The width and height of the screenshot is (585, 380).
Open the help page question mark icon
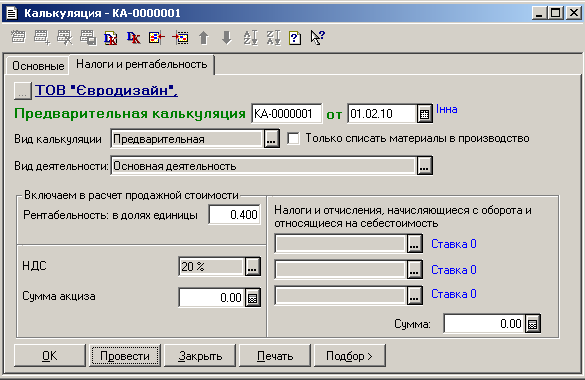click(295, 37)
